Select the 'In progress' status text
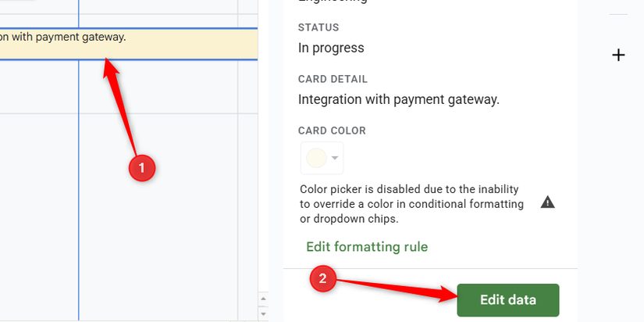644x322 pixels. point(331,48)
